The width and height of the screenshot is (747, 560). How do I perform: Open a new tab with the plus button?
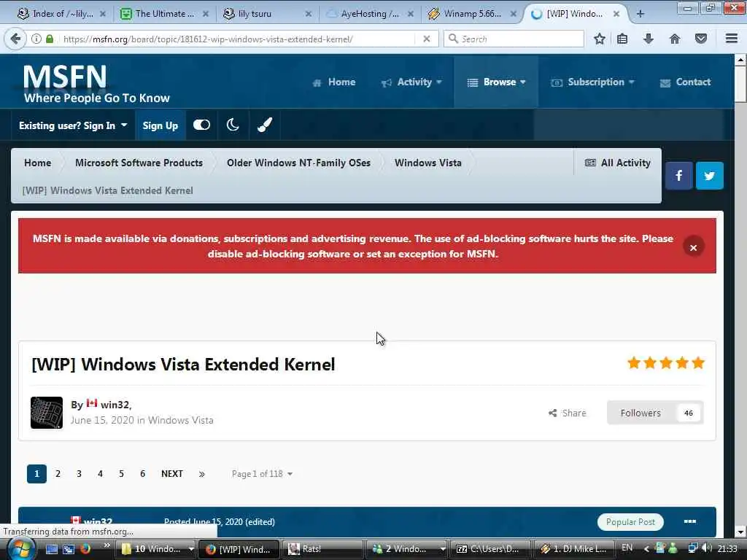(640, 14)
